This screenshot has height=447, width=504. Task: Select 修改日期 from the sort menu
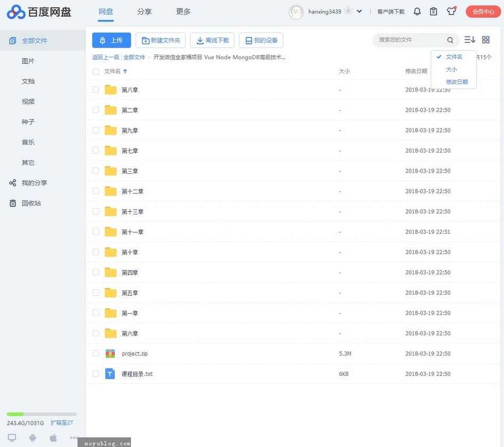(x=457, y=81)
